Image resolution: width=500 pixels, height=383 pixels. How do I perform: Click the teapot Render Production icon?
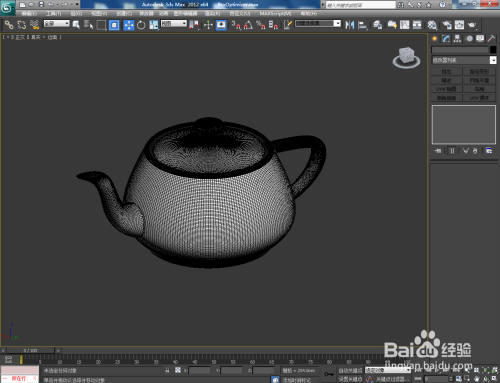472,25
